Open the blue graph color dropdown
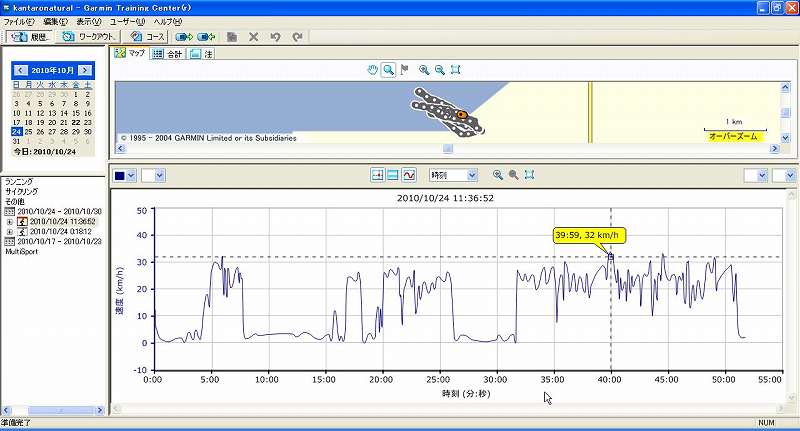This screenshot has height=431, width=800. point(131,176)
